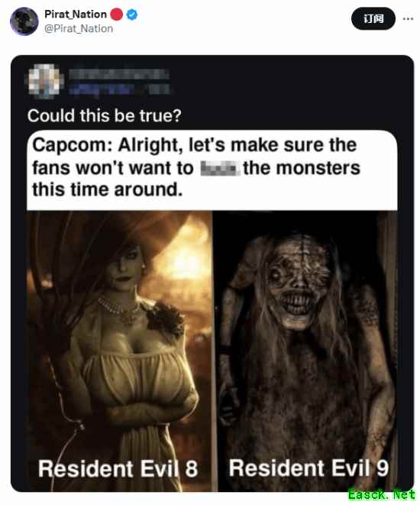Click the "Could this be true?" text

click(105, 115)
